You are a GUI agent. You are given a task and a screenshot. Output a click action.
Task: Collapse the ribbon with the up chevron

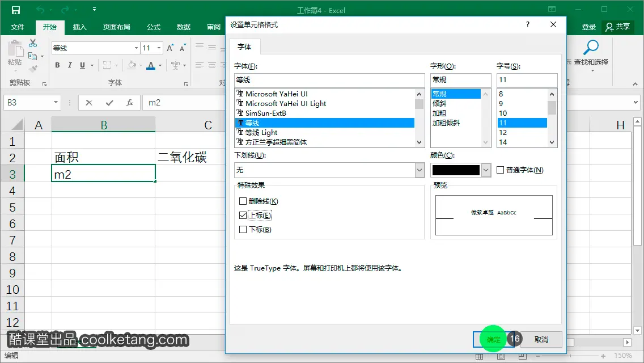[x=635, y=84]
